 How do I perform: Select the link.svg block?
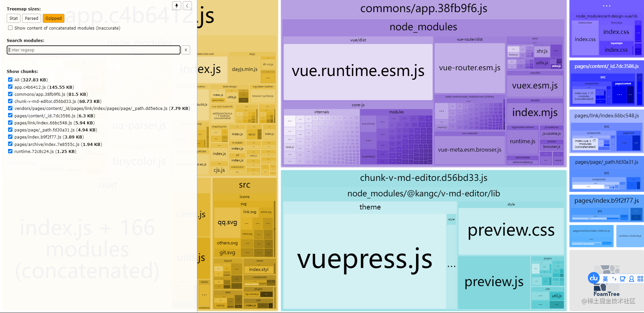[x=250, y=212]
